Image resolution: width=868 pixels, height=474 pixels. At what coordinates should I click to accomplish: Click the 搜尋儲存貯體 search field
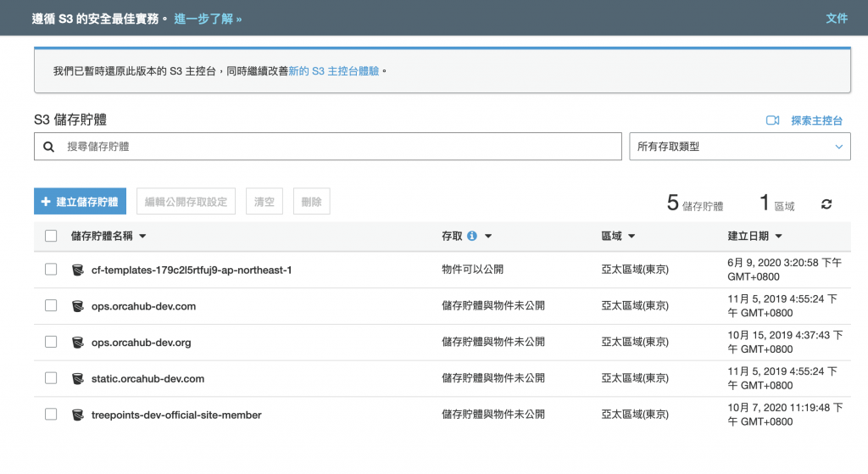pos(328,147)
